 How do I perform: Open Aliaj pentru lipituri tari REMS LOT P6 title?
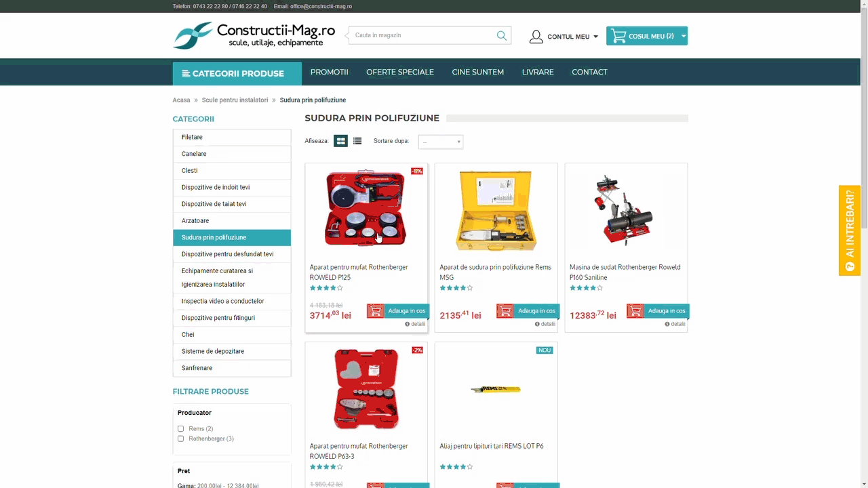point(492,446)
